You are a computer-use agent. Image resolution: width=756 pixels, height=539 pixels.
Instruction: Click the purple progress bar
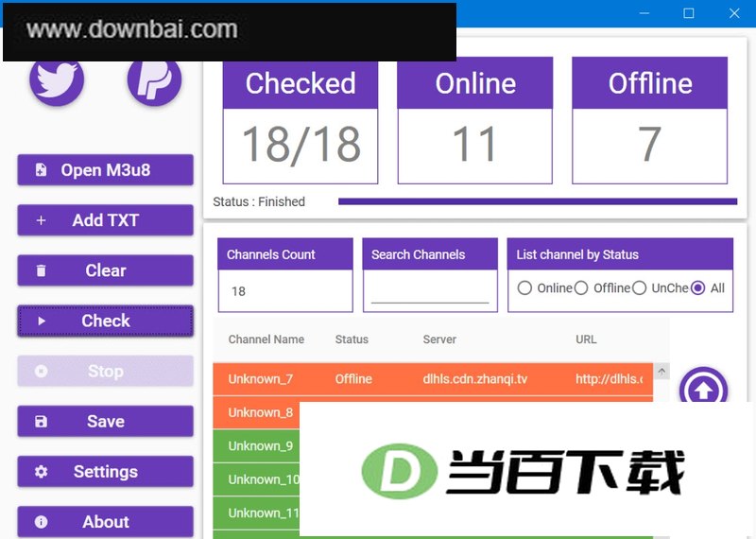click(538, 201)
